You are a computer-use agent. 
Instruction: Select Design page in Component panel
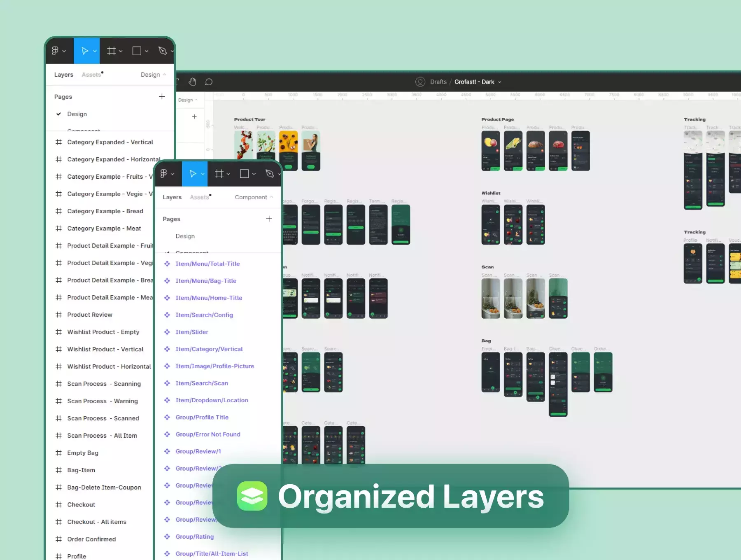click(x=185, y=236)
